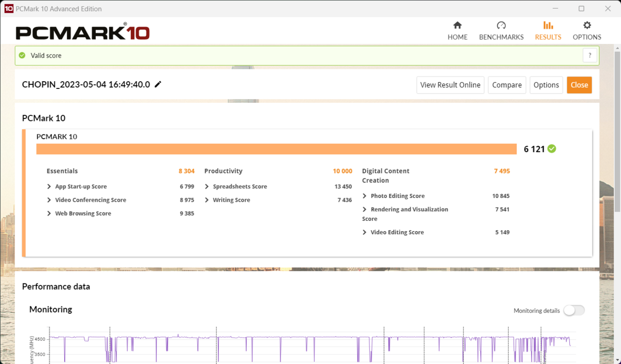Screen dimensions: 621x364
Task: Click the PCMark 10 app icon in title bar
Action: [8, 9]
